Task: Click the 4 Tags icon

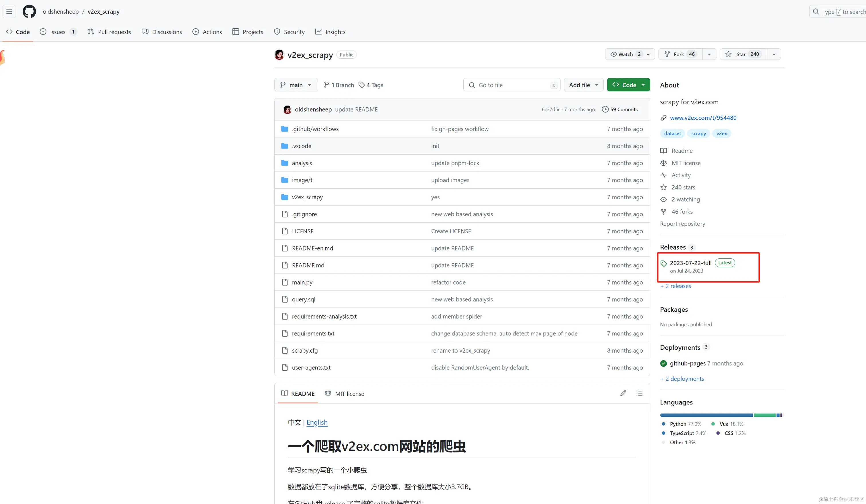Action: [361, 85]
